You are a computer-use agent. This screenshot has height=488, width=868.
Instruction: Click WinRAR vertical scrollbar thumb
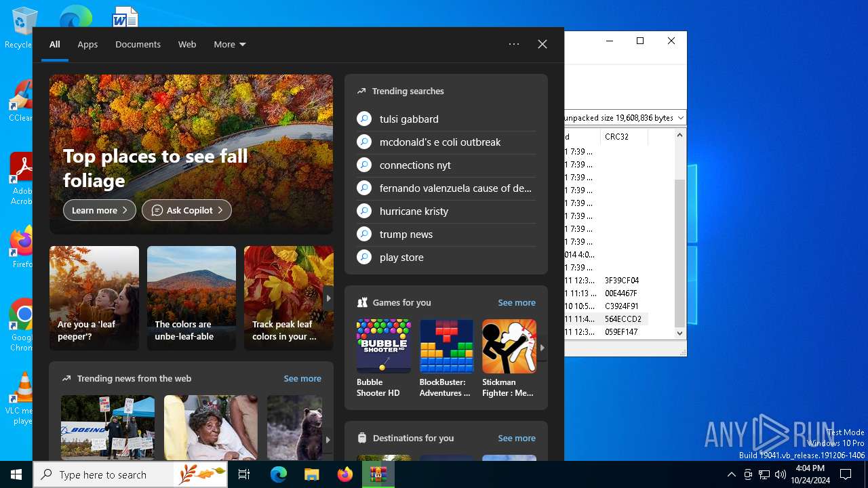[680, 253]
